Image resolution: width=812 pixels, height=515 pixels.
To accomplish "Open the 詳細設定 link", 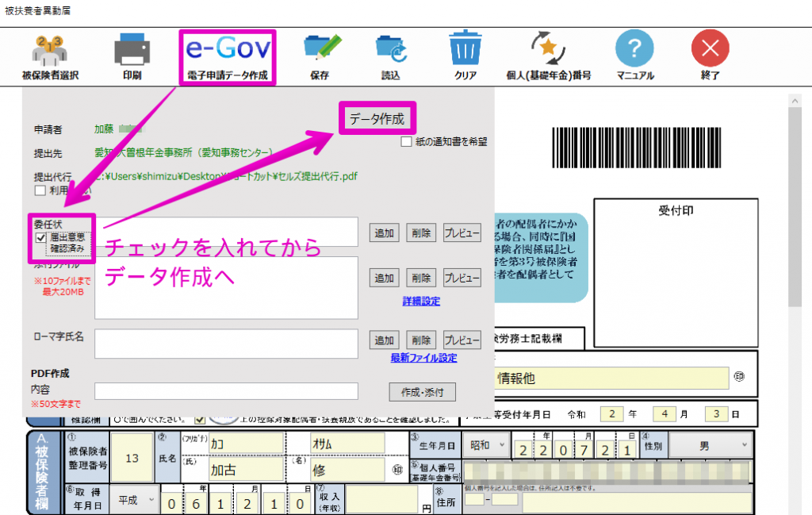I will 421,301.
